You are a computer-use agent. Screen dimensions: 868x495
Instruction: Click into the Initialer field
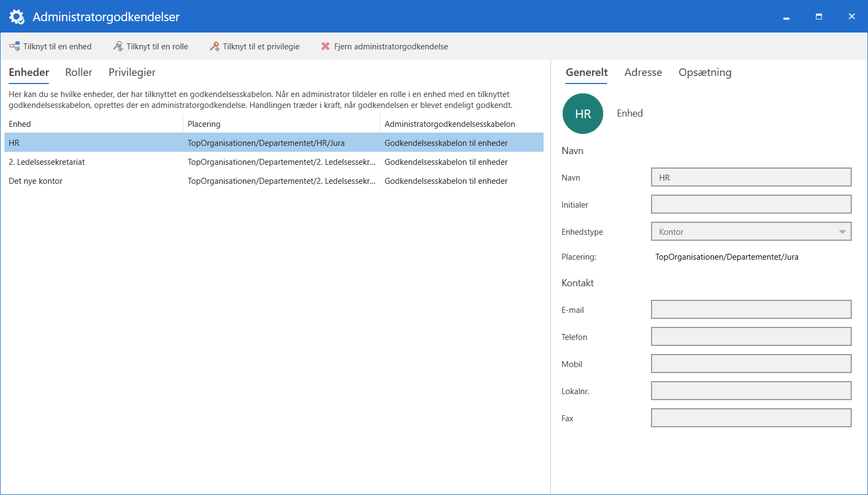click(751, 205)
